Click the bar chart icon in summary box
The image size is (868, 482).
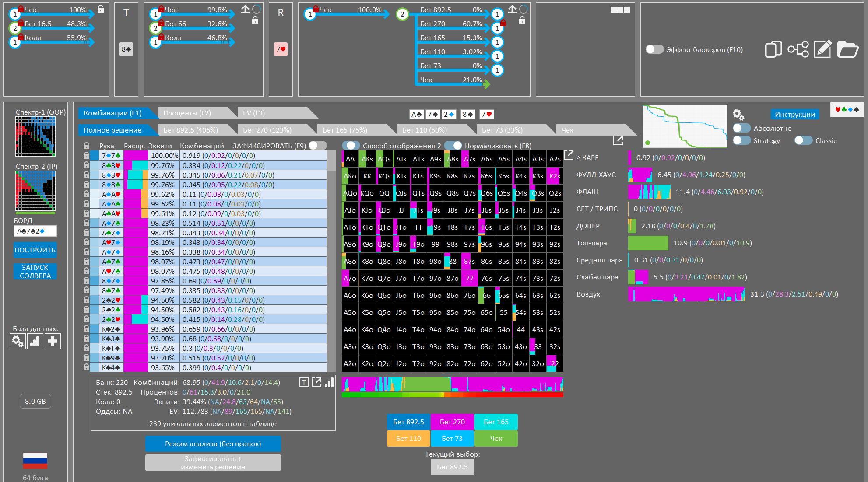click(329, 382)
